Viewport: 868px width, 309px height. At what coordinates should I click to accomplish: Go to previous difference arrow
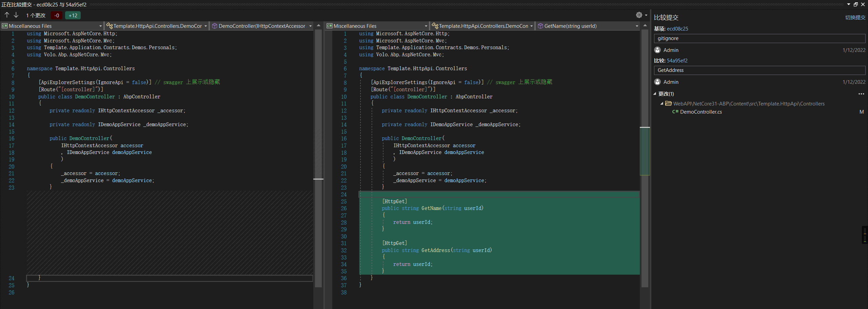pos(7,15)
